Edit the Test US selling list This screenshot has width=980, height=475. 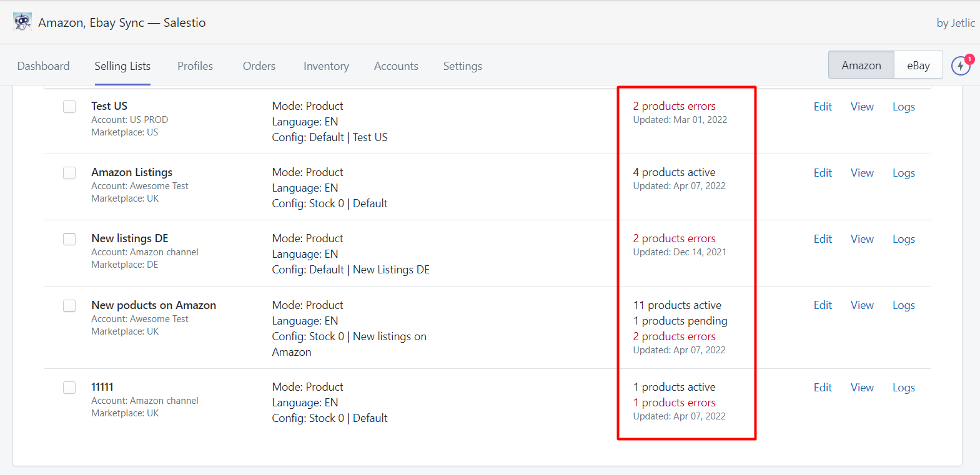point(823,107)
